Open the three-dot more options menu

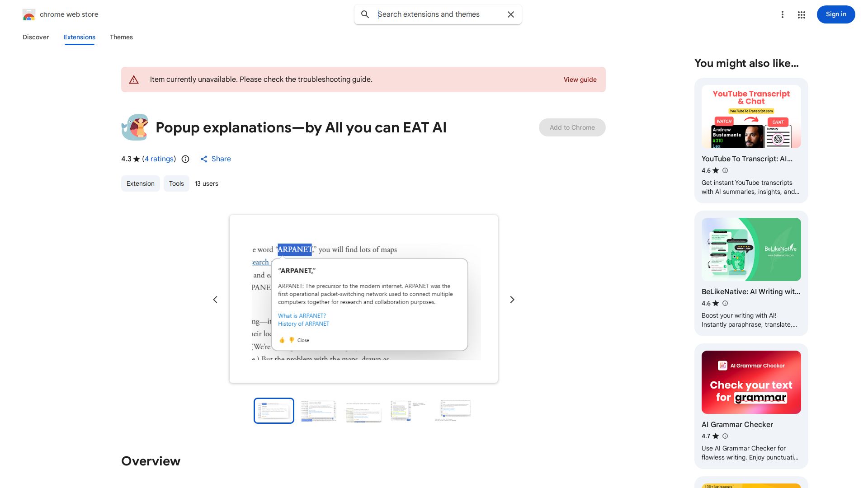(782, 14)
